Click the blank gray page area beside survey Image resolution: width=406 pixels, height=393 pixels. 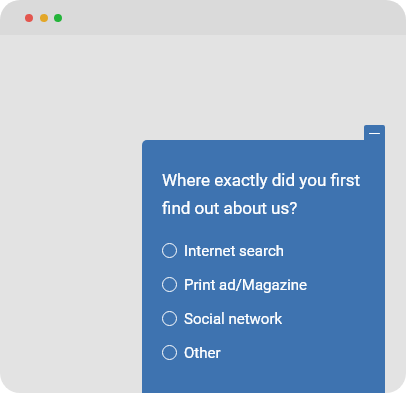[x=71, y=213]
